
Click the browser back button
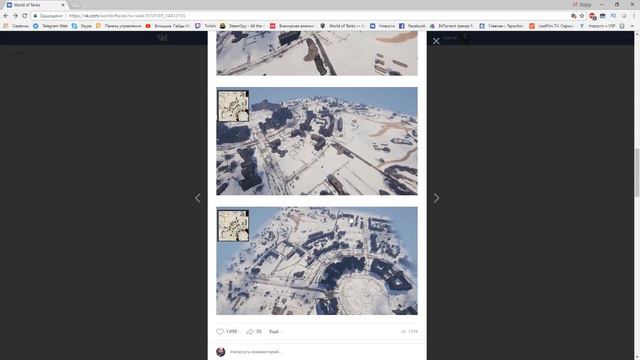point(6,16)
